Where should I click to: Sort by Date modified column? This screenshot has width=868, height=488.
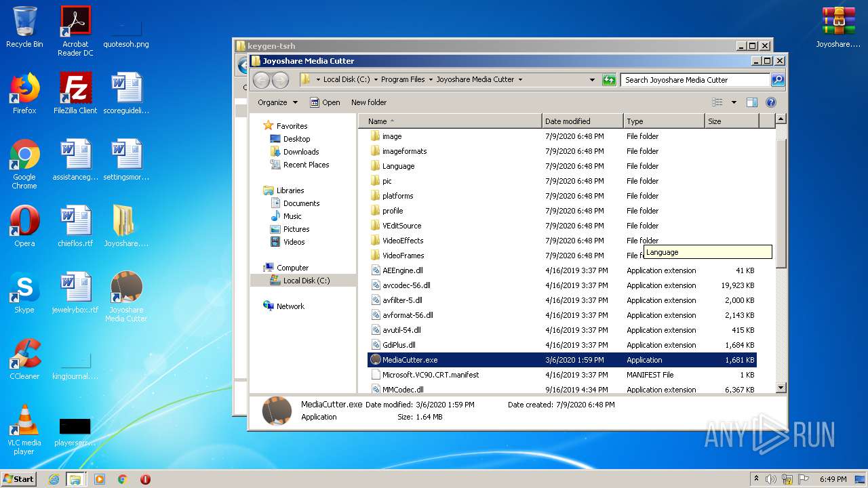(583, 121)
